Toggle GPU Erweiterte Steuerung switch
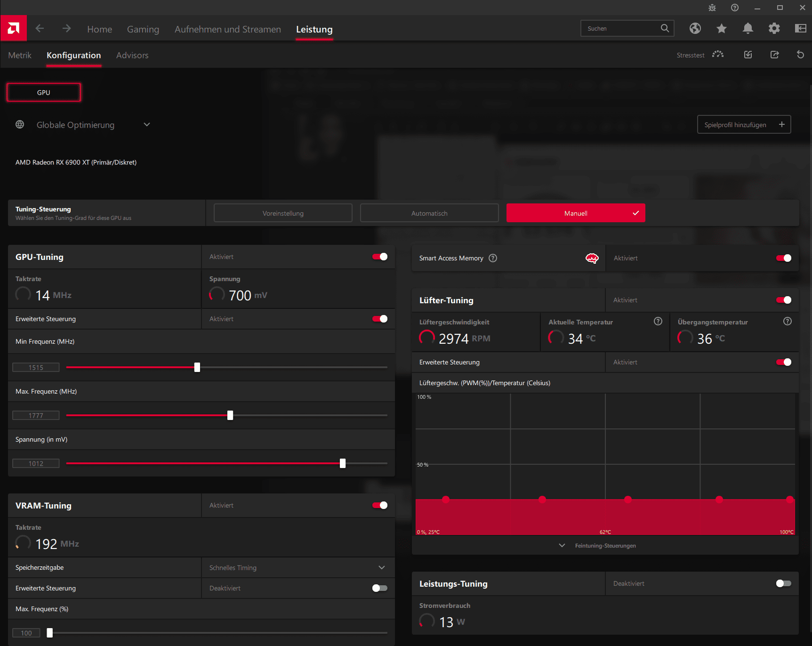This screenshot has width=812, height=646. [380, 319]
